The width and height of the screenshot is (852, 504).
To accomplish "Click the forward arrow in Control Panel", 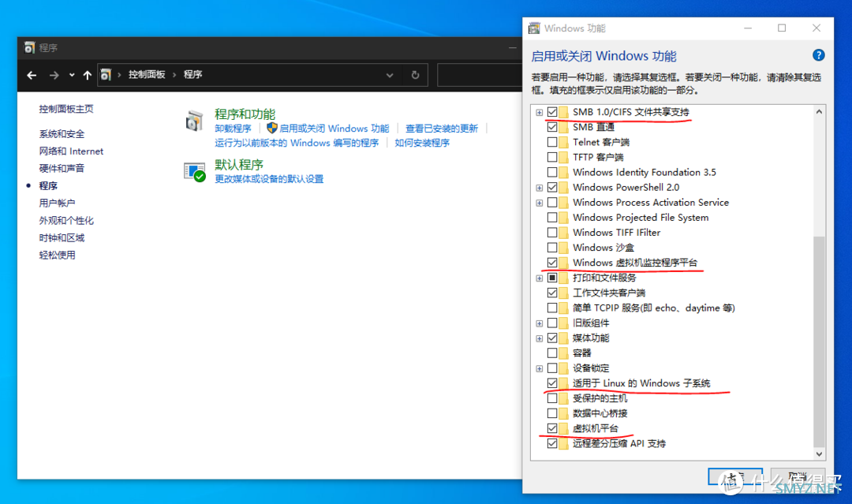I will point(54,75).
